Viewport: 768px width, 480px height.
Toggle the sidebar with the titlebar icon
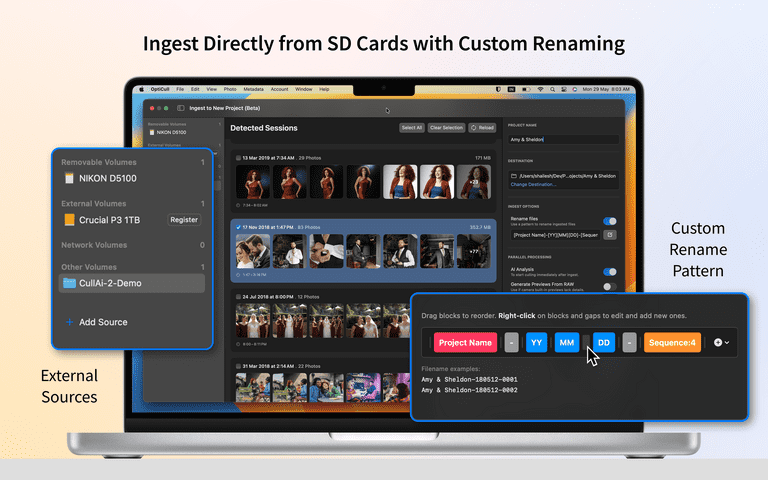(180, 108)
